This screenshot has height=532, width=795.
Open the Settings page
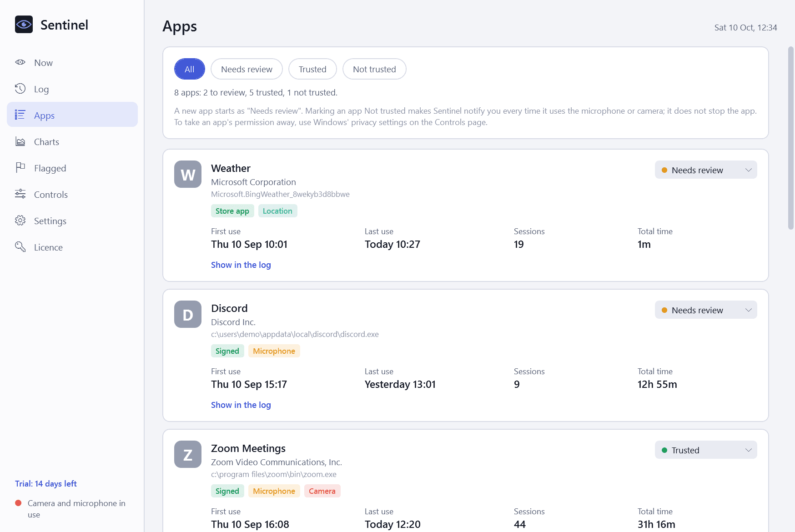tap(72, 221)
